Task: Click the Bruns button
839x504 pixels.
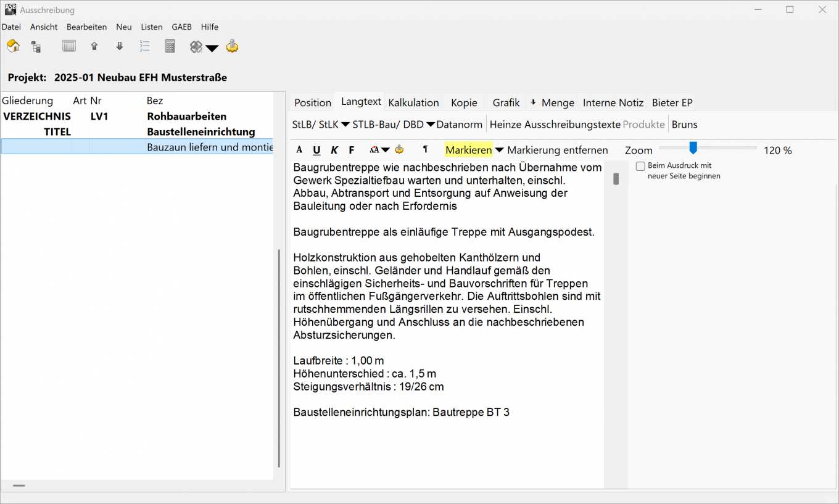Action: [685, 125]
